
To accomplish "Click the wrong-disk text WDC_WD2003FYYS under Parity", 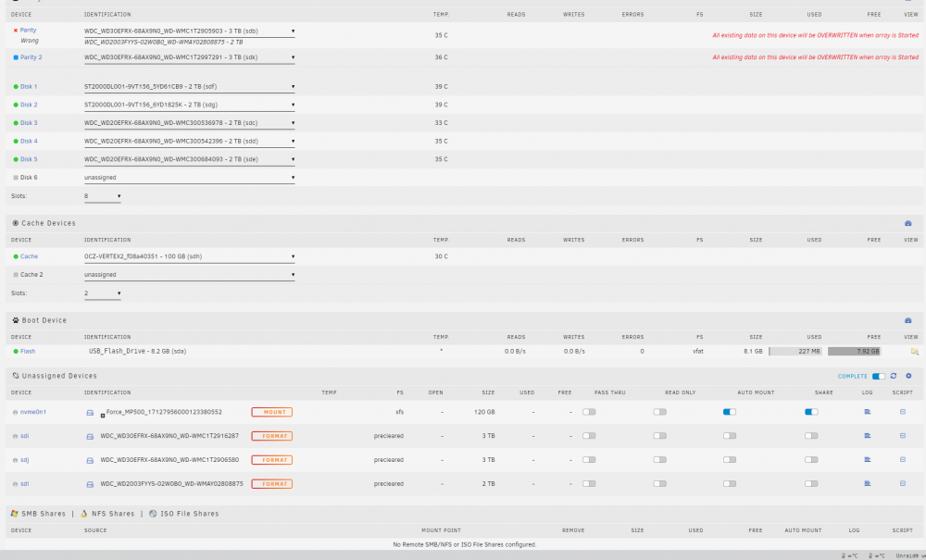I will pyautogui.click(x=164, y=43).
